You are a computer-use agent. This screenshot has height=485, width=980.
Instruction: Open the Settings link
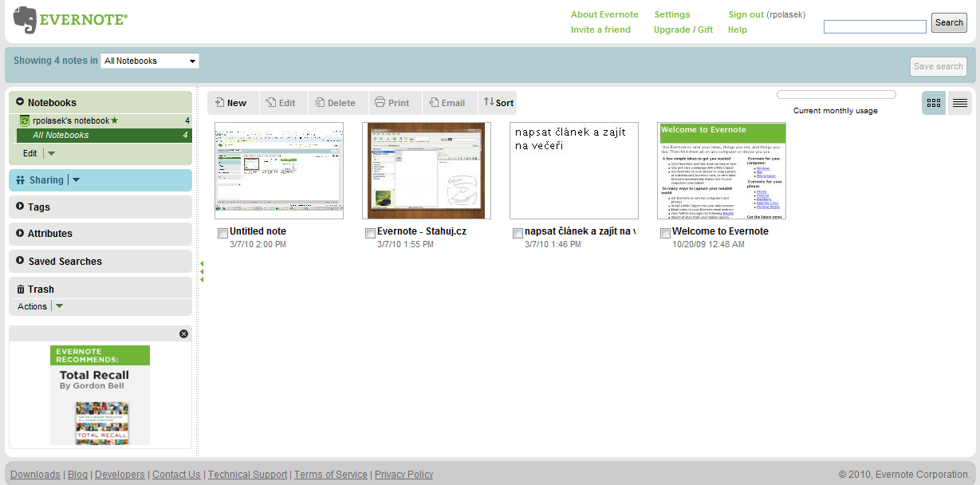point(672,14)
